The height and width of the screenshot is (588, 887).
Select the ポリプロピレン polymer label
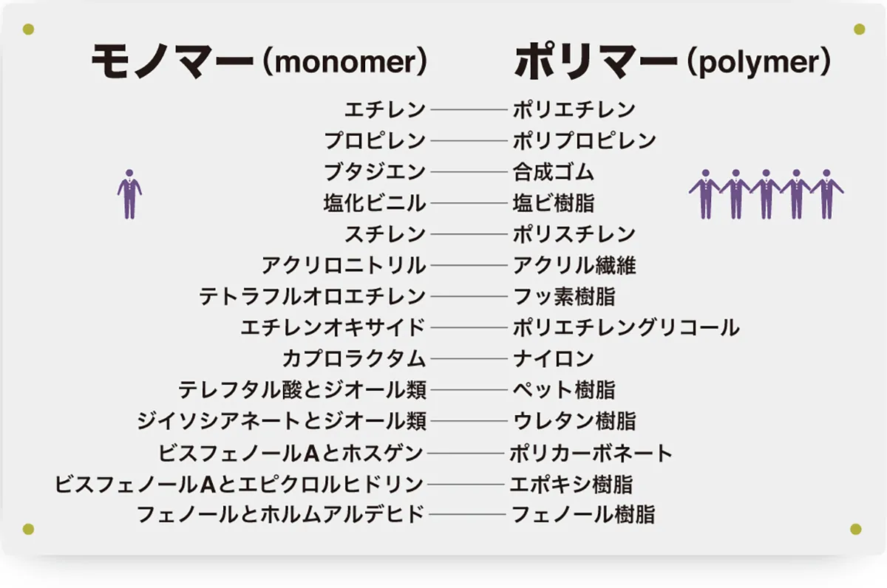click(x=585, y=140)
